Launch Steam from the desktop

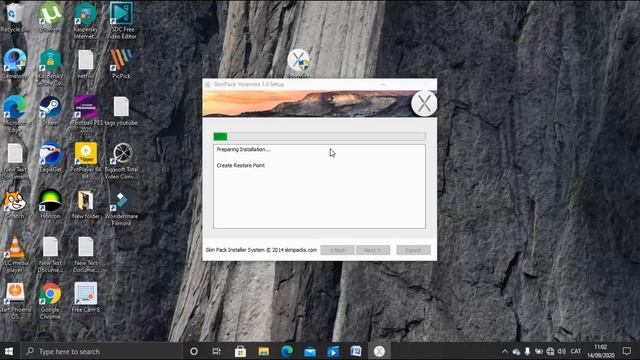[50, 111]
